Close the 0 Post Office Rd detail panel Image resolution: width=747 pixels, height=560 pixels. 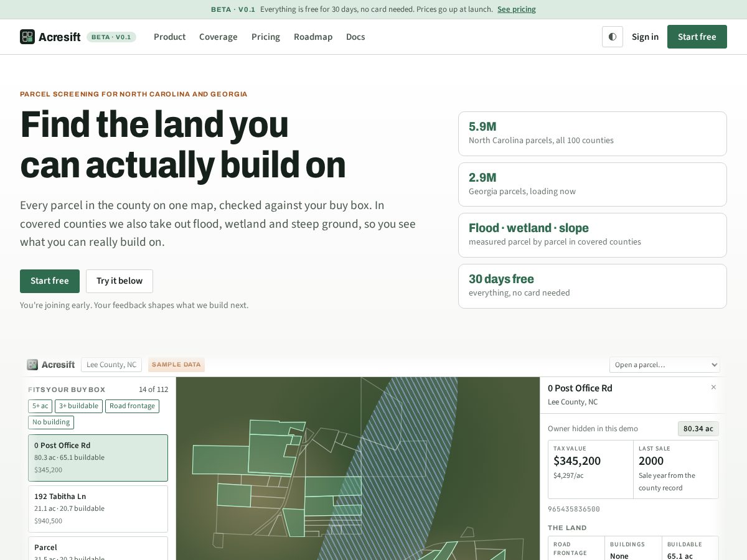click(x=713, y=387)
